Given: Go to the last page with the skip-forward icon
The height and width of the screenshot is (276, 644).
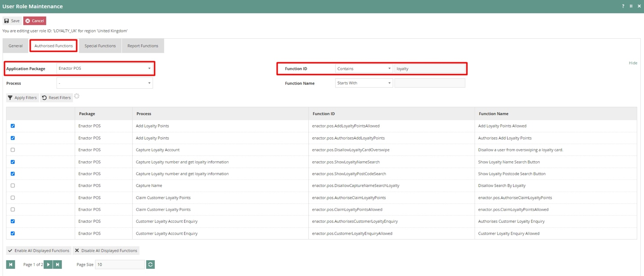Looking at the screenshot, I should [x=56, y=264].
